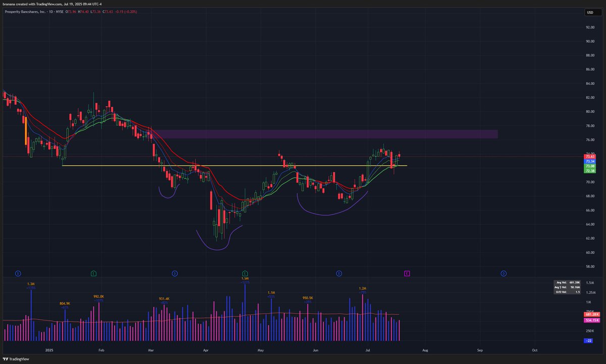
Task: Click the Oct label on time axis
Action: 534,349
